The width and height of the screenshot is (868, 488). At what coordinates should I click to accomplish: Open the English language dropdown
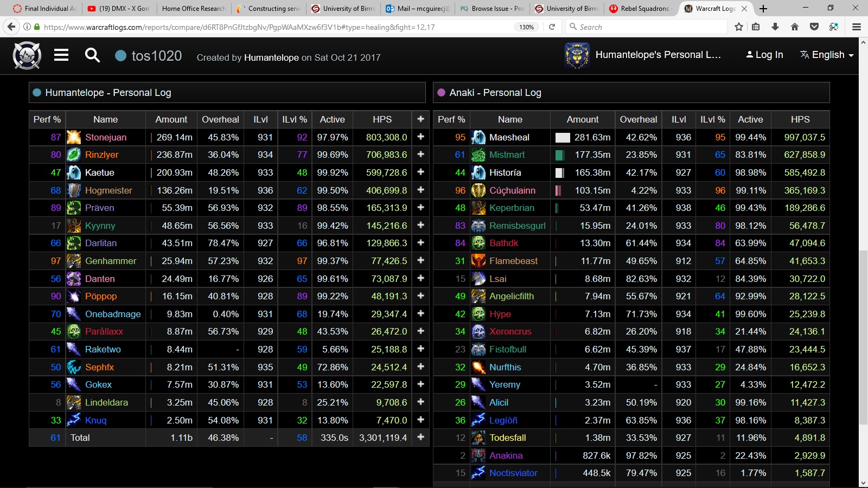click(827, 55)
